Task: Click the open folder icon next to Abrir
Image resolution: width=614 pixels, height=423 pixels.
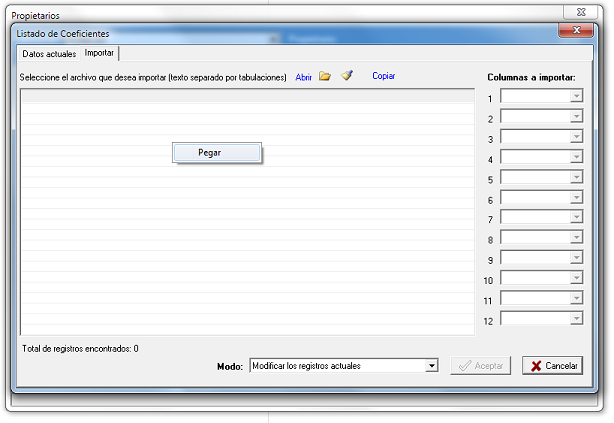Action: point(325,76)
